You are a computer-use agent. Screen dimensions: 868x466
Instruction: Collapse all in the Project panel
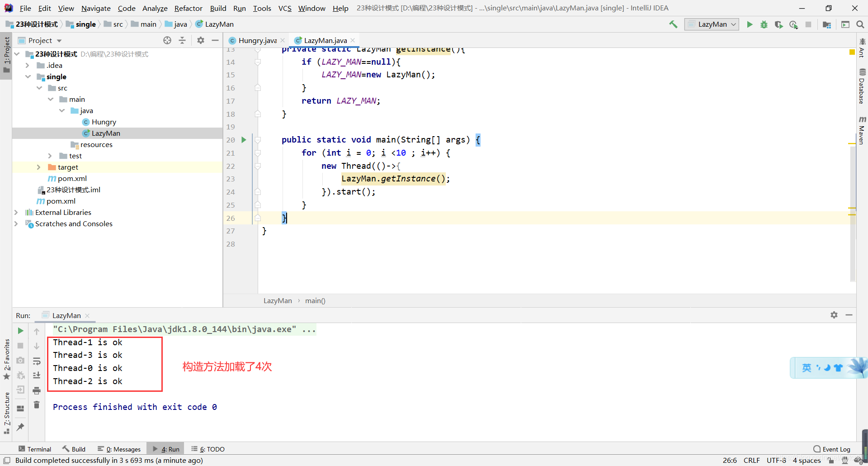pyautogui.click(x=182, y=40)
